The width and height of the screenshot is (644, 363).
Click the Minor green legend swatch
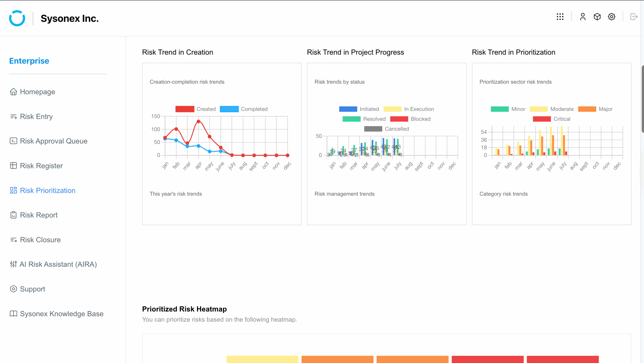(x=500, y=109)
